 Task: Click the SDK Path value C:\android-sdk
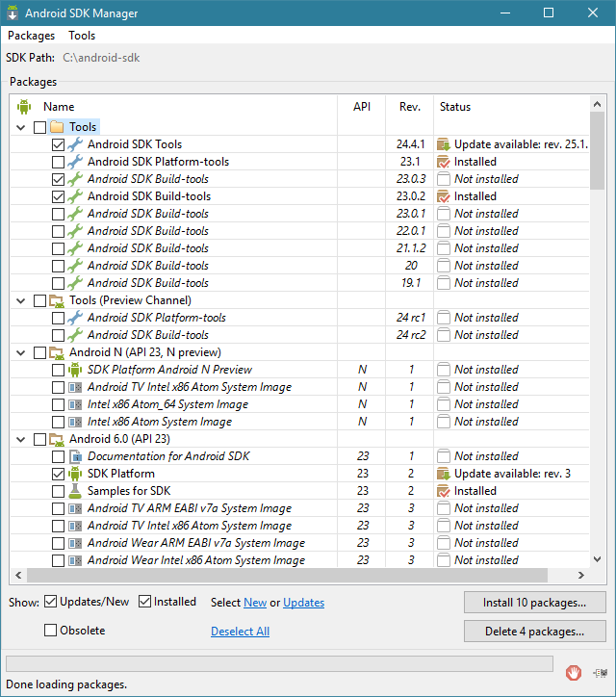coord(101,58)
